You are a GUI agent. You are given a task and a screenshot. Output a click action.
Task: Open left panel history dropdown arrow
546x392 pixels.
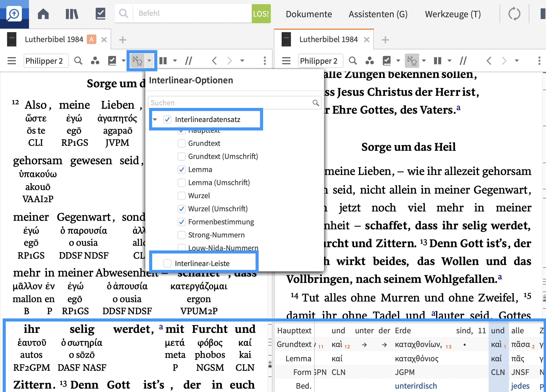[242, 61]
